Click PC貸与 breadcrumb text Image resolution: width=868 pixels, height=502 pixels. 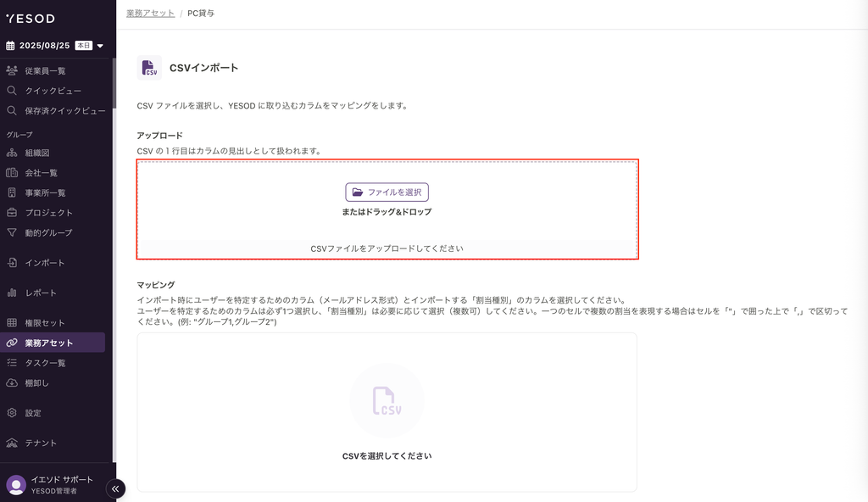pyautogui.click(x=201, y=14)
